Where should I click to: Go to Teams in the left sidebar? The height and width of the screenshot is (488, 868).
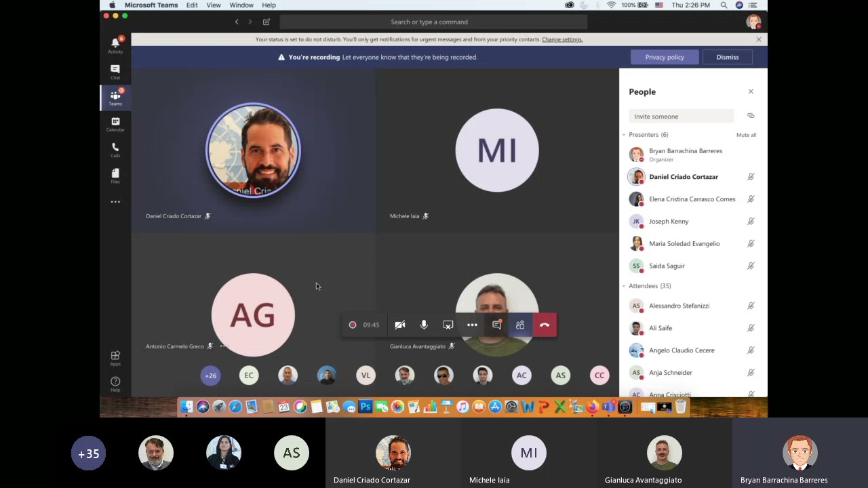coord(115,98)
